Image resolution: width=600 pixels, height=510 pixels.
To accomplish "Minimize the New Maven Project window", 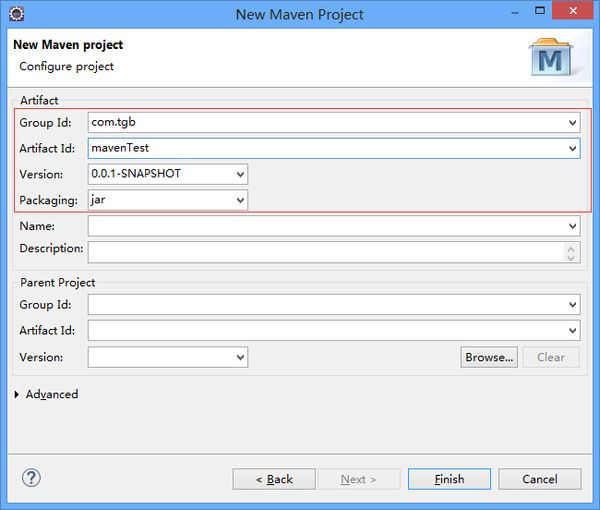I will [515, 13].
